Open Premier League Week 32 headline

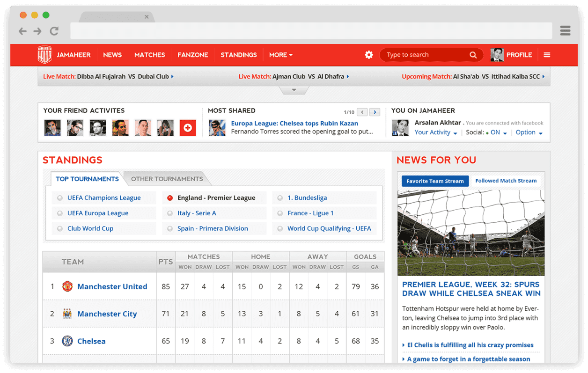471,289
